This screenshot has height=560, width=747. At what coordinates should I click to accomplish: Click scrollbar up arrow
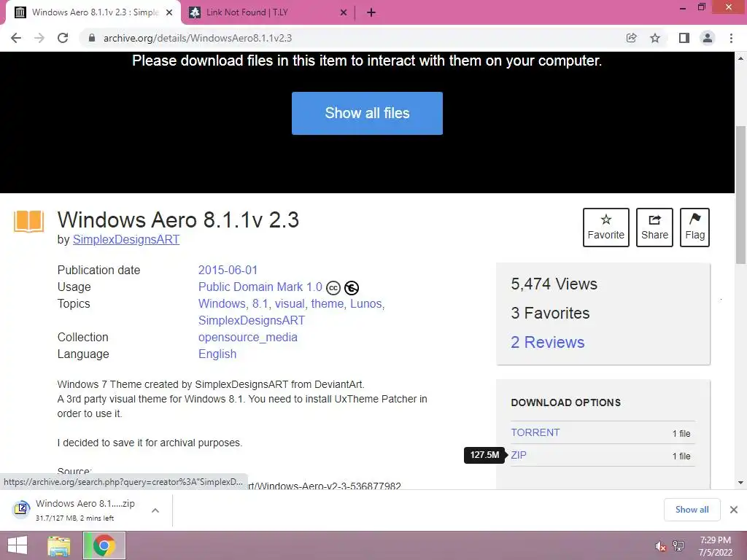pos(740,58)
